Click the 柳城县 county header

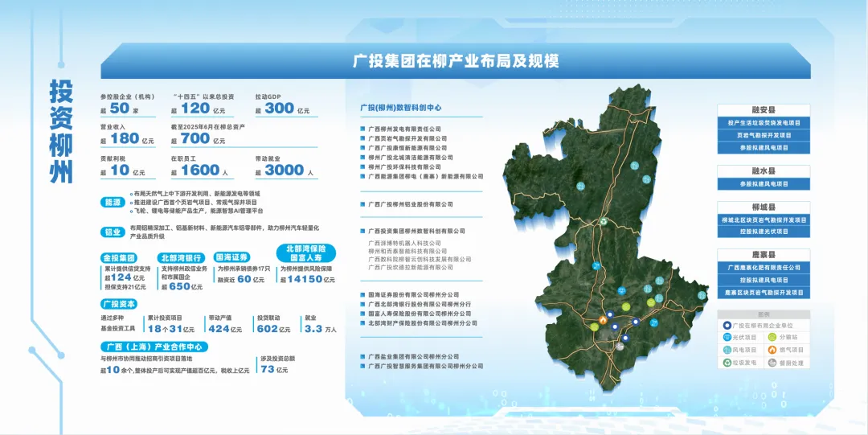(x=764, y=207)
